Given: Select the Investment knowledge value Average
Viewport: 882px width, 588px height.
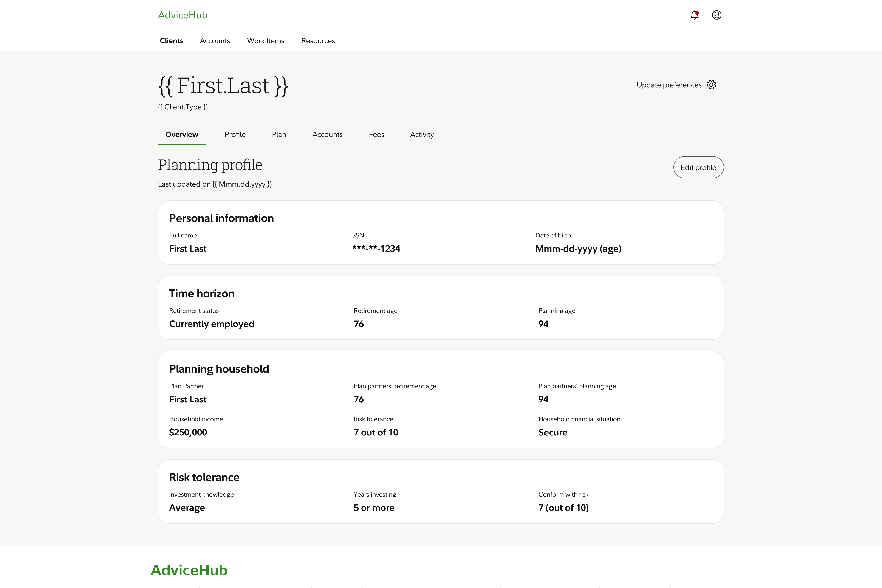Looking at the screenshot, I should point(187,508).
